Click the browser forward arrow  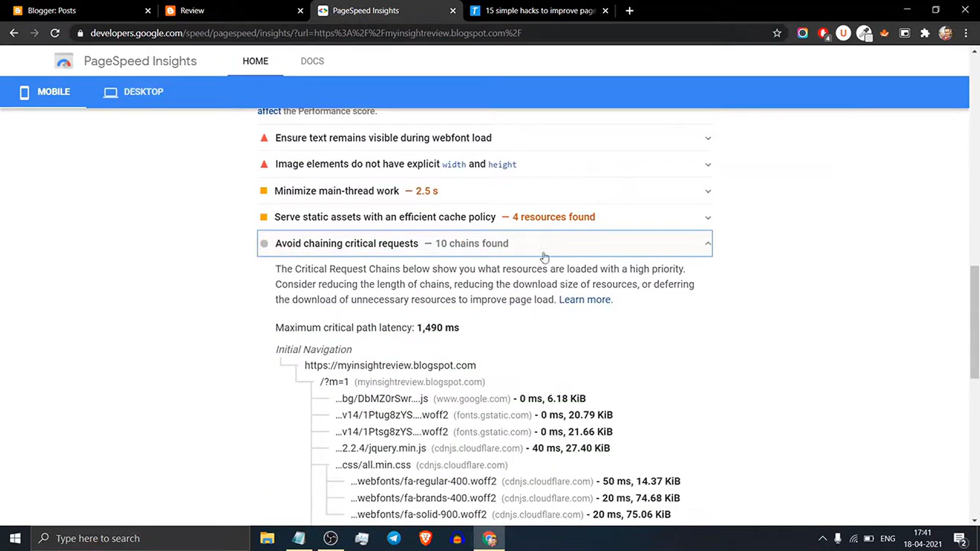pyautogui.click(x=34, y=33)
